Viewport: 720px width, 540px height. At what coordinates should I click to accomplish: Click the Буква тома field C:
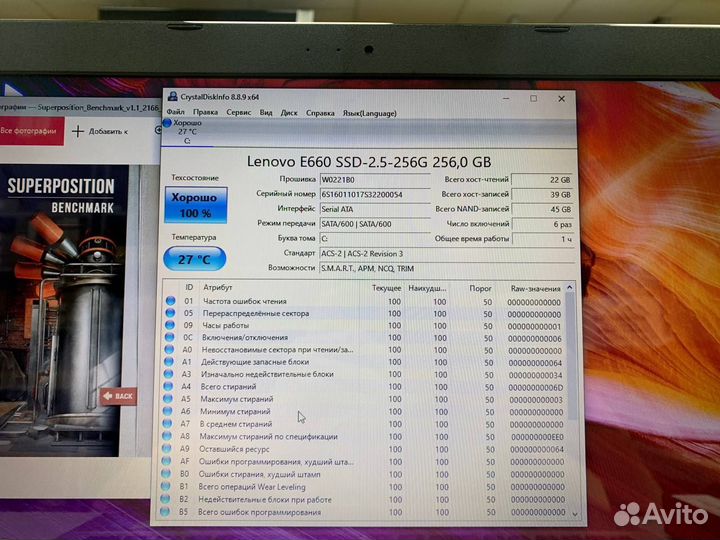tap(374, 239)
